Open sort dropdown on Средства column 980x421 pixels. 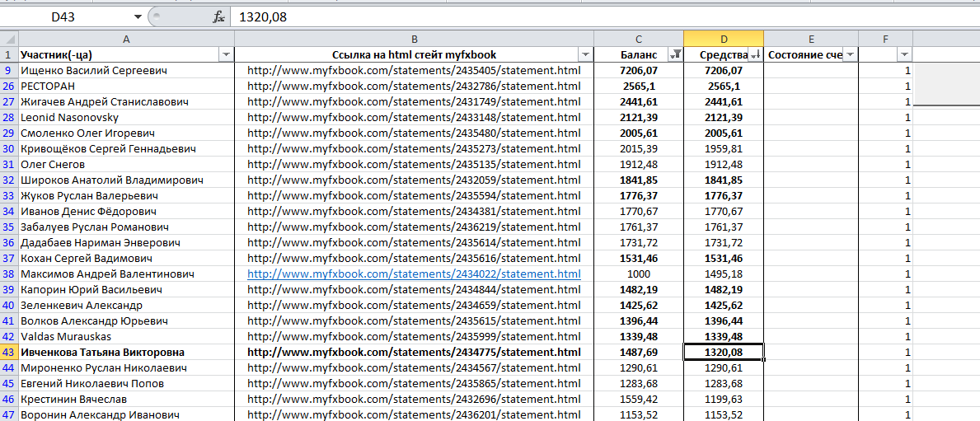coord(755,55)
